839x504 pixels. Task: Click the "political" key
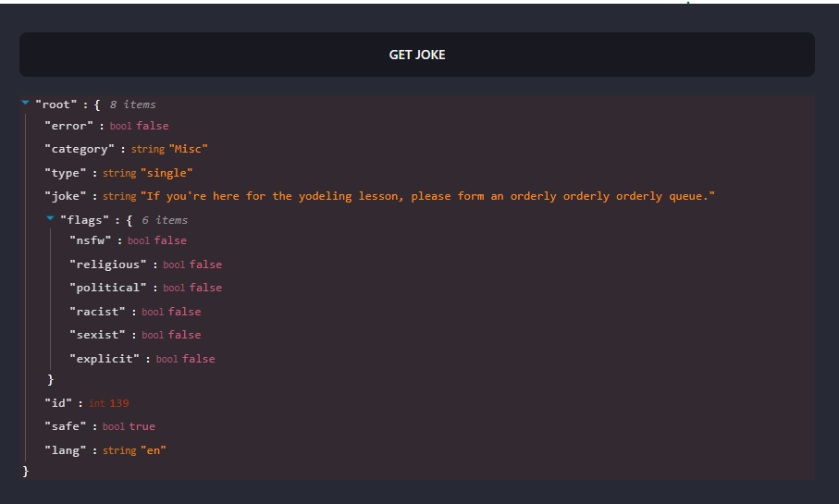point(108,288)
